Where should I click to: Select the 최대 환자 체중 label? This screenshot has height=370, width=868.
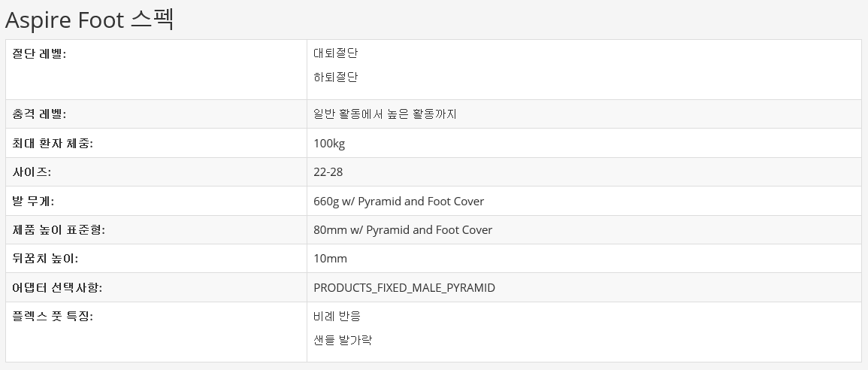[x=53, y=144]
